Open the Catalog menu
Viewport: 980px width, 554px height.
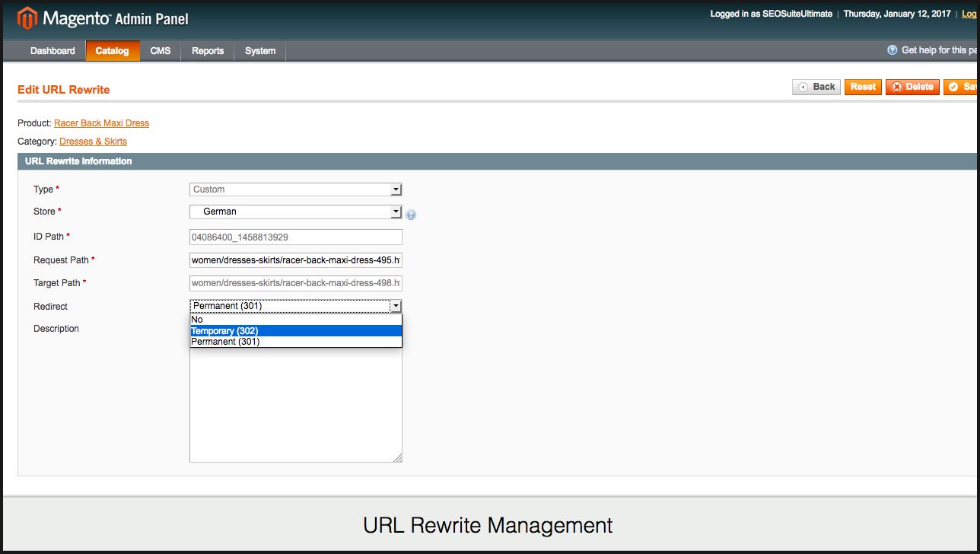point(112,51)
